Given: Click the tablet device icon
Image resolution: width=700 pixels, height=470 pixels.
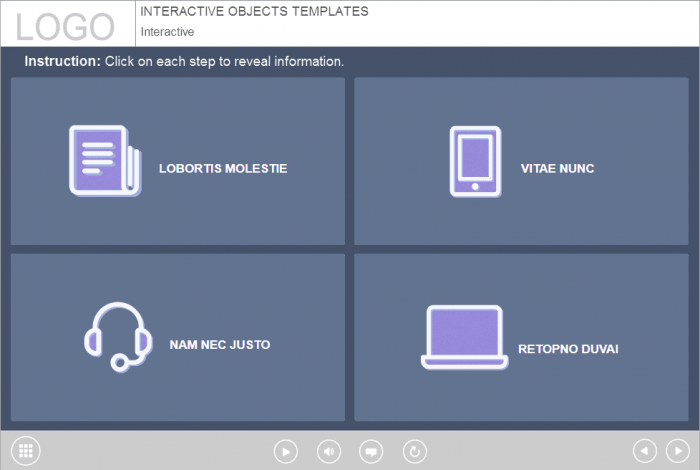Looking at the screenshot, I should coord(475,160).
